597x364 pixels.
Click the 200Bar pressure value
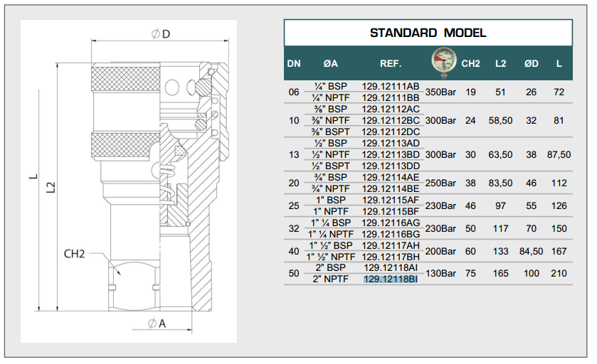440,251
